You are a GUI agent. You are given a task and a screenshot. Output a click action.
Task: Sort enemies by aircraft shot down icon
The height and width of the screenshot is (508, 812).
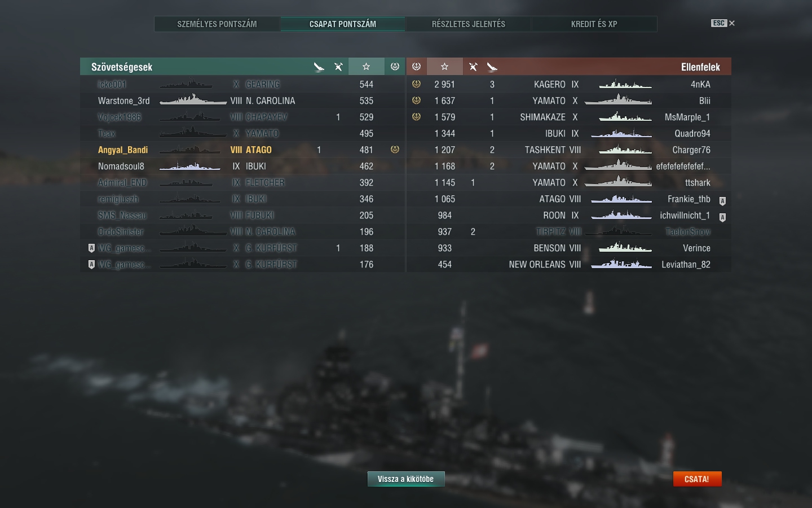coord(492,67)
